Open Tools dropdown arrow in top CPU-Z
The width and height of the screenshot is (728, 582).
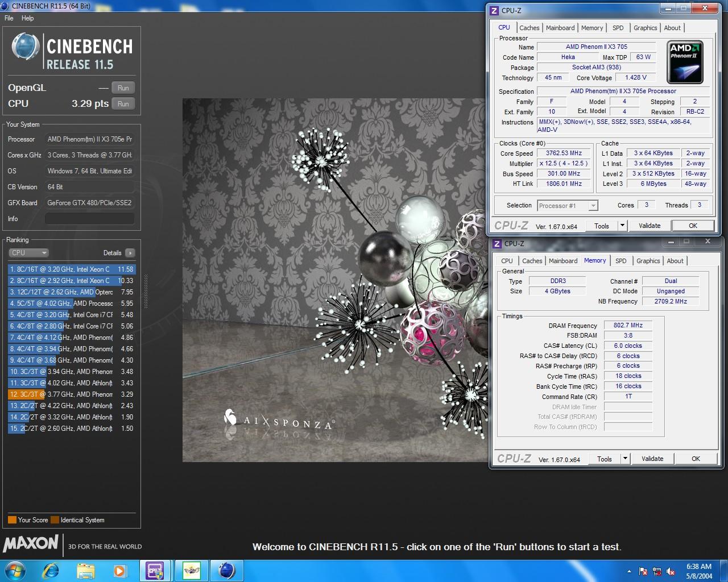point(623,226)
